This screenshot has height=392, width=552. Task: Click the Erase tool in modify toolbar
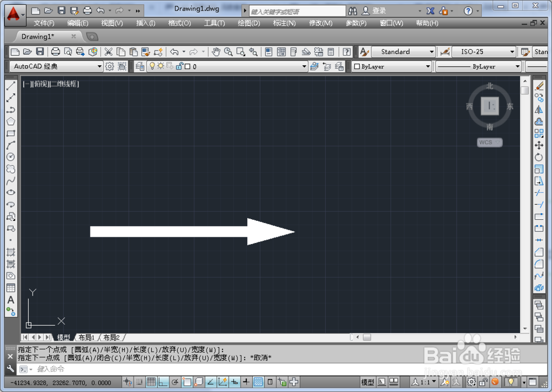(x=539, y=86)
